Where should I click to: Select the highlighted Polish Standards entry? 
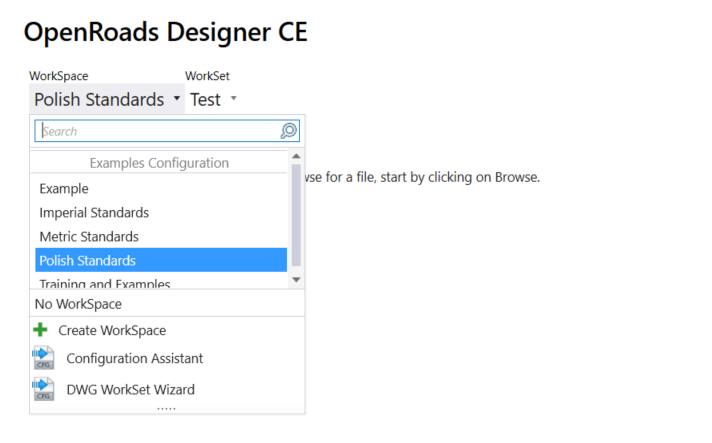[x=161, y=260]
